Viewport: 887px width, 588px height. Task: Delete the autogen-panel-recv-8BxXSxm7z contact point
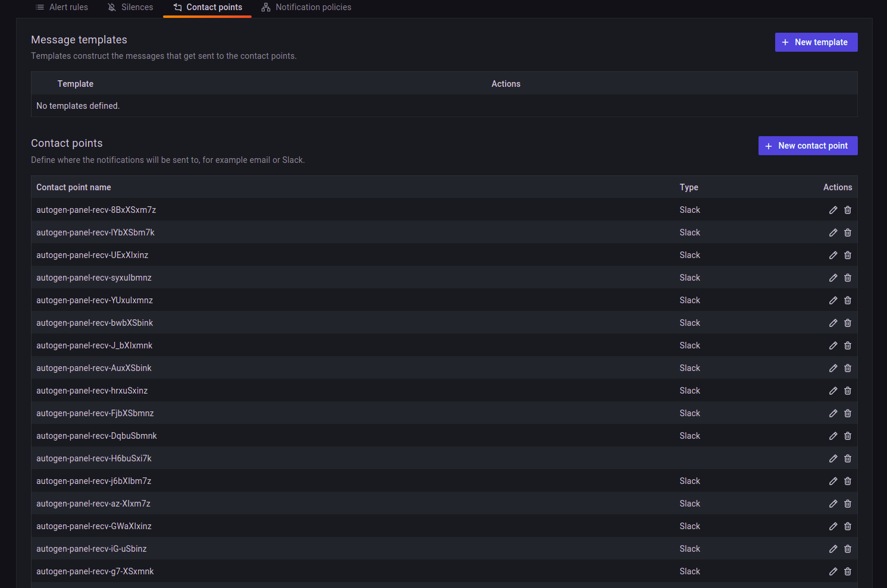(848, 210)
